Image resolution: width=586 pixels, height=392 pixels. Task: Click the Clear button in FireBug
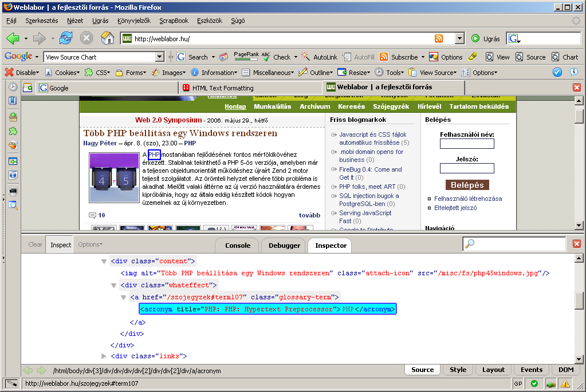pos(35,244)
